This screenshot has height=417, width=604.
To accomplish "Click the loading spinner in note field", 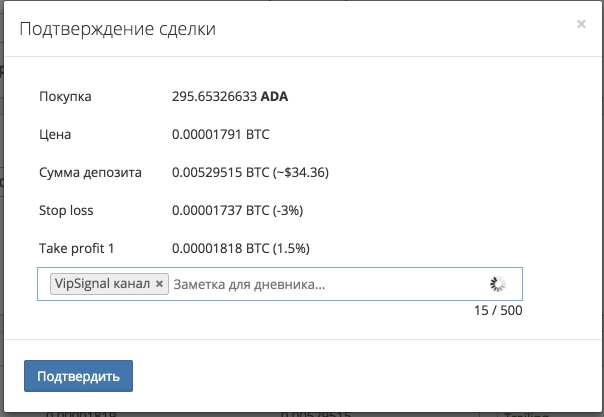I will (x=499, y=284).
